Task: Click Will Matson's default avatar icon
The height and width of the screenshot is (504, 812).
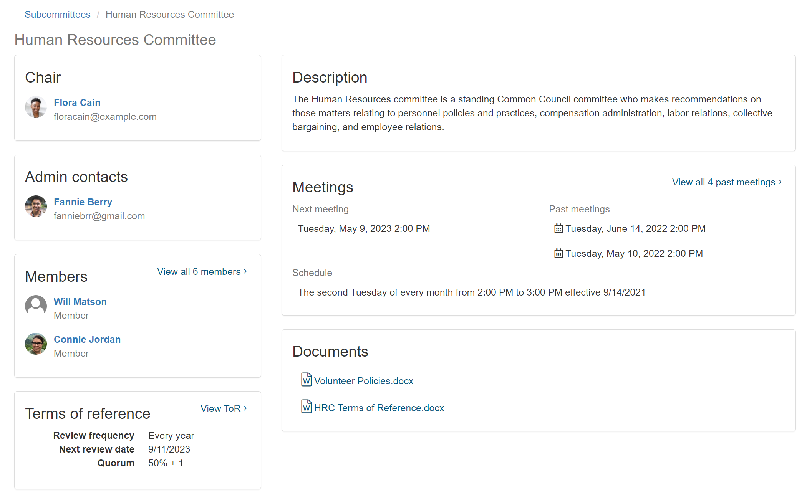Action: click(36, 306)
